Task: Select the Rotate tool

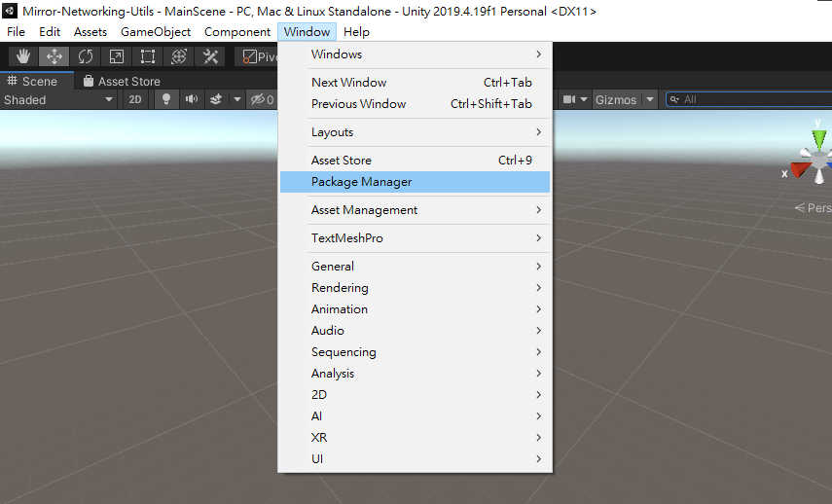Action: point(86,56)
